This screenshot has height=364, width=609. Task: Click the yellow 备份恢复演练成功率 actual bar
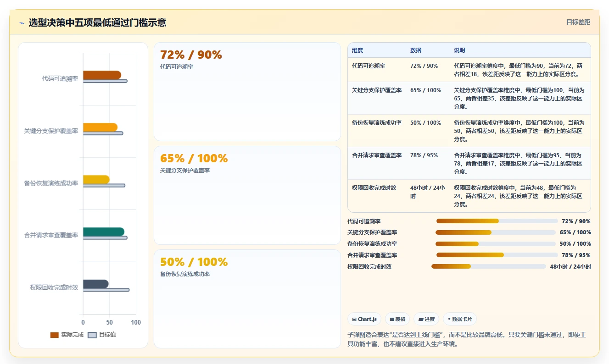96,180
